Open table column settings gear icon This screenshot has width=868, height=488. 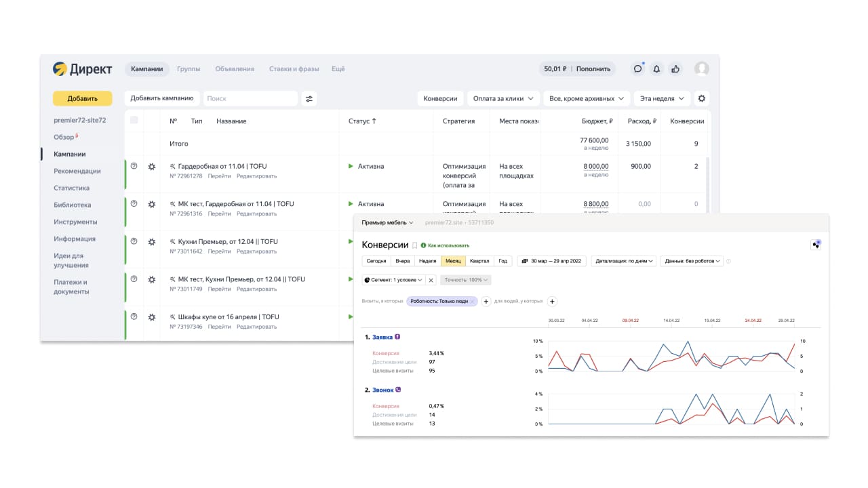(702, 98)
